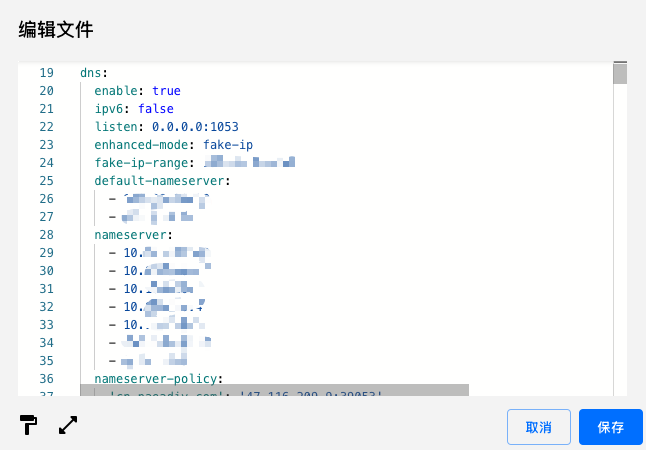
Task: Click the 'false' value after ipv6
Action: point(156,109)
